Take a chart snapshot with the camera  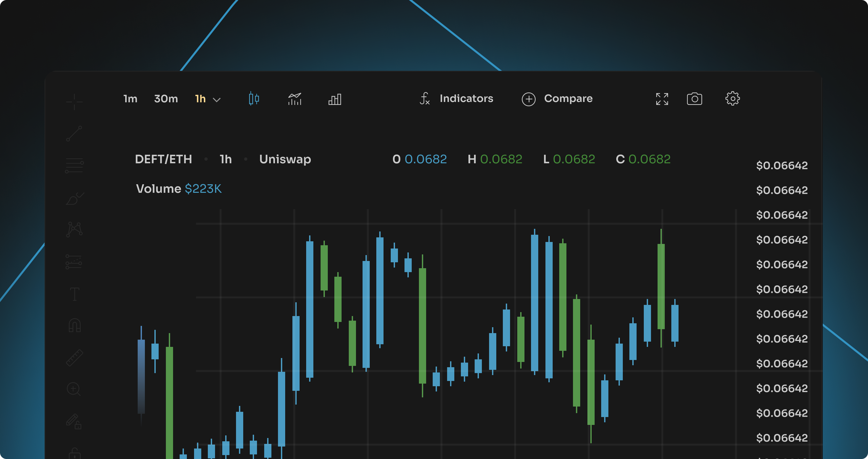pos(695,99)
